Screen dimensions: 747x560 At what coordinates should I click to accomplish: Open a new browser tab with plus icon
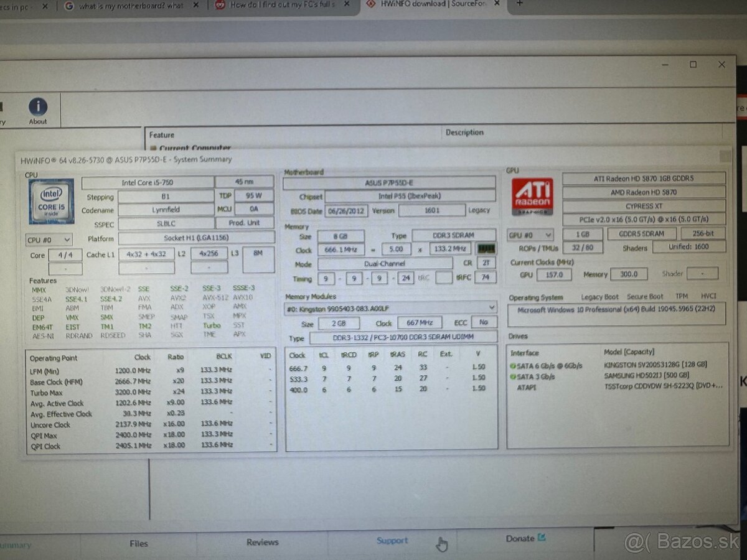[520, 4]
